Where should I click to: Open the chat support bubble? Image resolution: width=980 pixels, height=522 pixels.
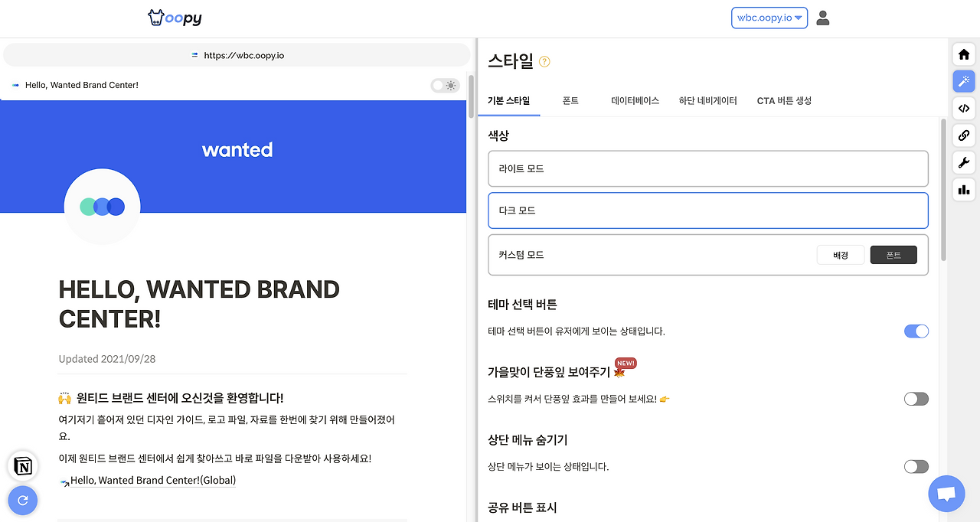[946, 494]
